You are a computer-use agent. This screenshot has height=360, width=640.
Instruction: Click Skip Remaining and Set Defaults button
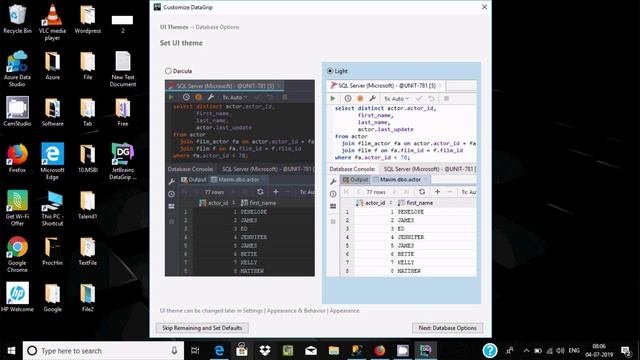(202, 328)
